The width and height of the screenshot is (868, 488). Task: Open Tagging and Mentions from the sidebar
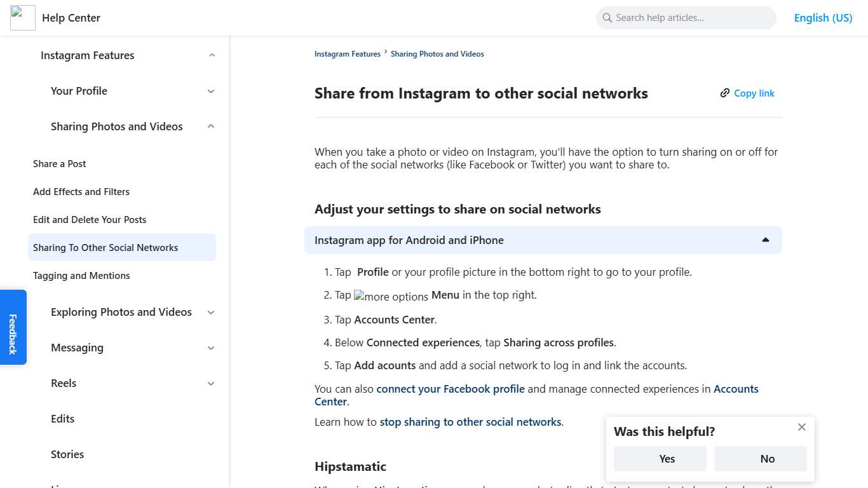pos(81,275)
